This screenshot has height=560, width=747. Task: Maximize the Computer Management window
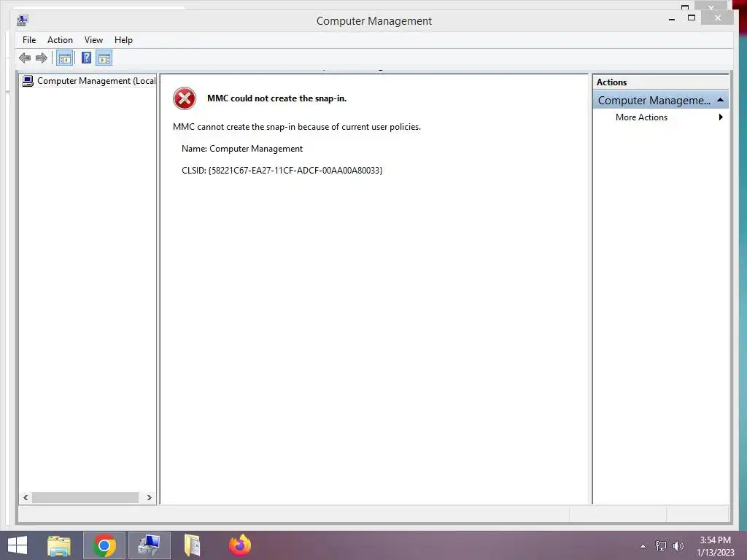pos(692,18)
